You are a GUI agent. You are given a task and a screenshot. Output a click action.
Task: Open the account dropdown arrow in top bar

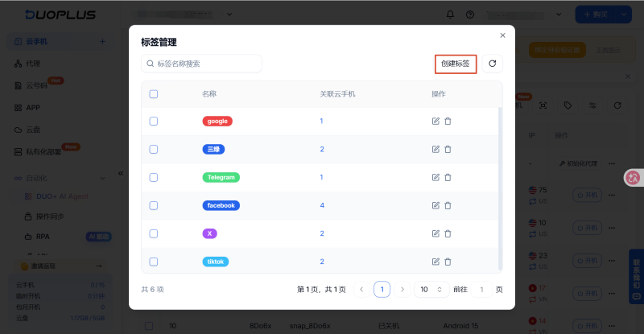click(559, 14)
